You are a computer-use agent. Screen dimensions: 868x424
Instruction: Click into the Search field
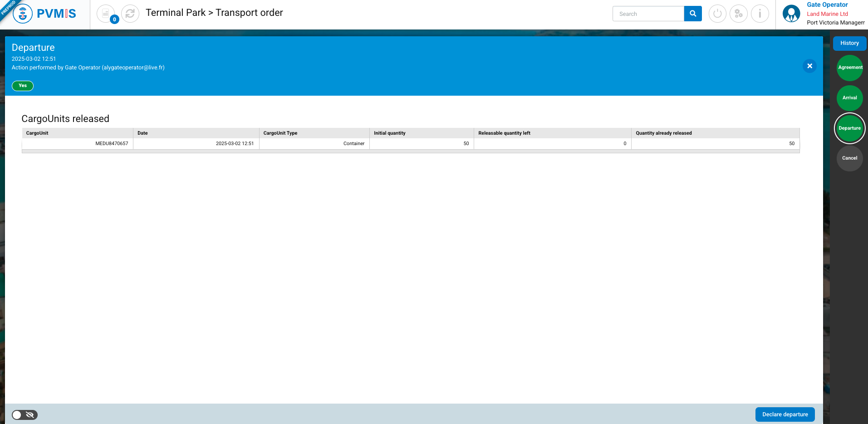pos(648,14)
